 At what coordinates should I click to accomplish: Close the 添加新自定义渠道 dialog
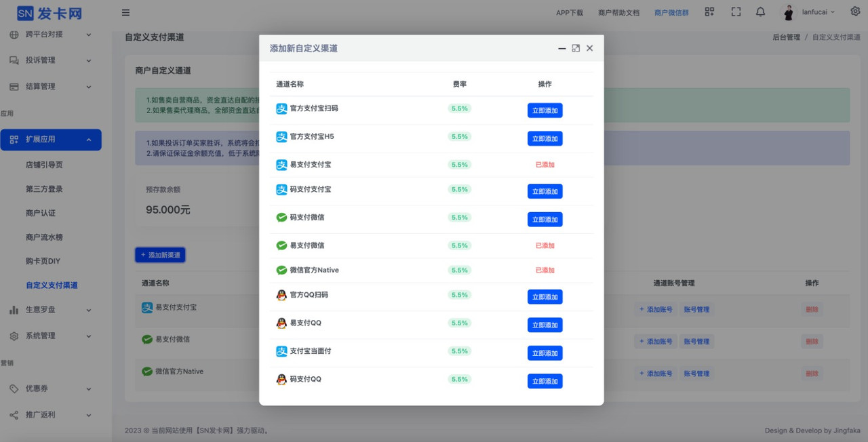(x=589, y=48)
